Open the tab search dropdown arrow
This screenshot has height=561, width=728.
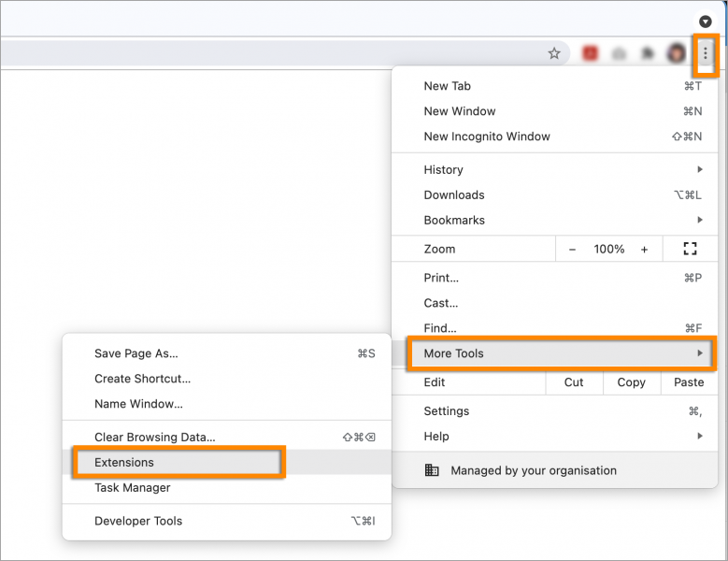(x=706, y=22)
